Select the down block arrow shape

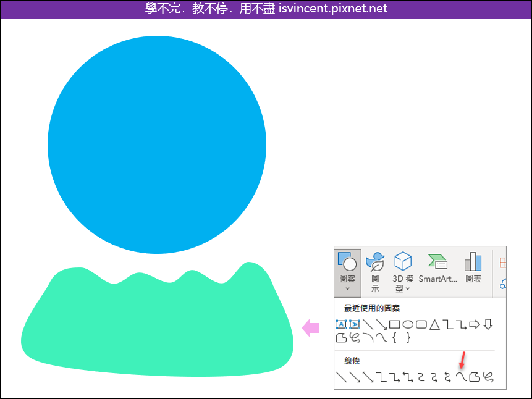(x=488, y=324)
